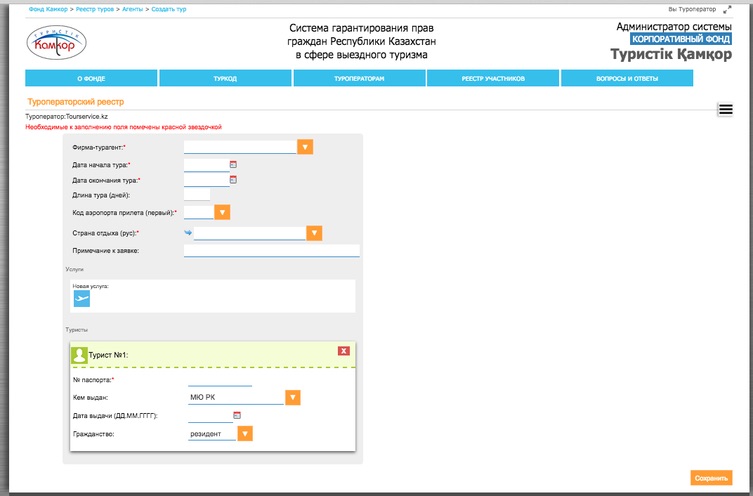Open calendar for tour start date
This screenshot has height=496, width=753.
(x=233, y=164)
